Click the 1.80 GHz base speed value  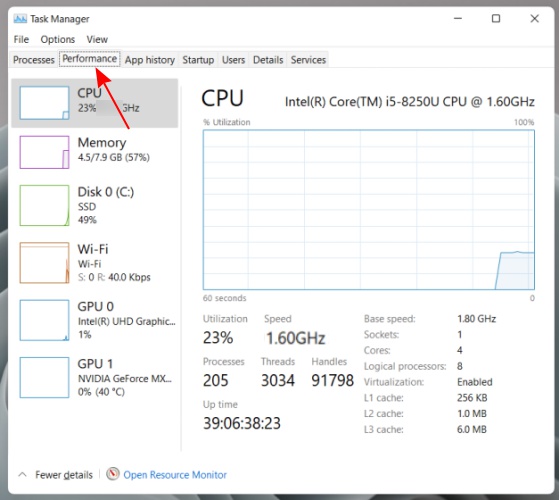(476, 319)
